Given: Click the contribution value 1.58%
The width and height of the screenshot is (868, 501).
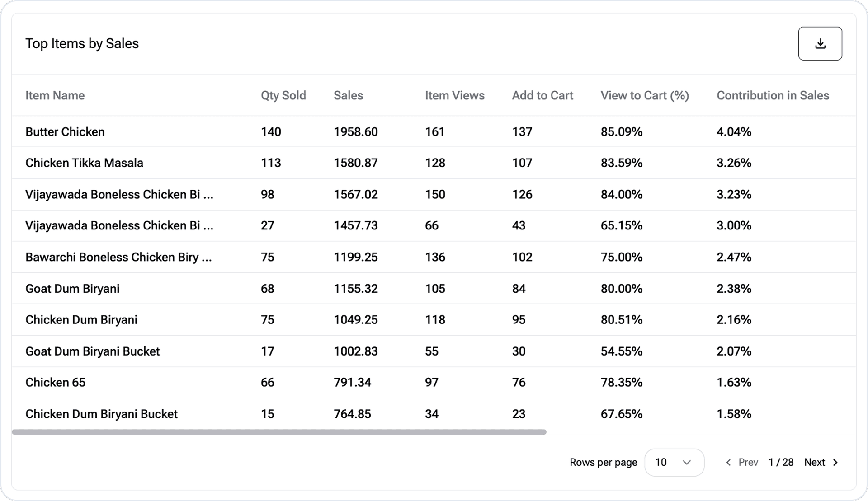Looking at the screenshot, I should tap(734, 414).
